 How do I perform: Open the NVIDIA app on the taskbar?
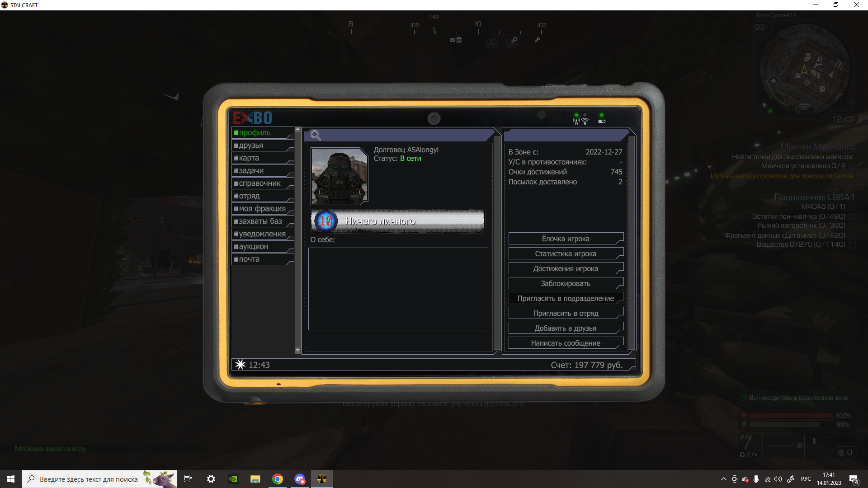click(x=233, y=479)
